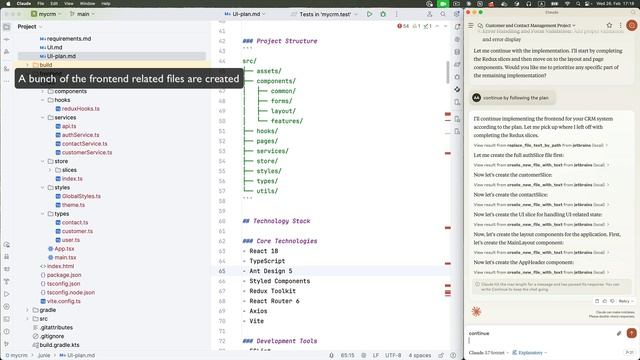Collapse the styles folder
Screen dimensions: 640x360
pyautogui.click(x=42, y=188)
